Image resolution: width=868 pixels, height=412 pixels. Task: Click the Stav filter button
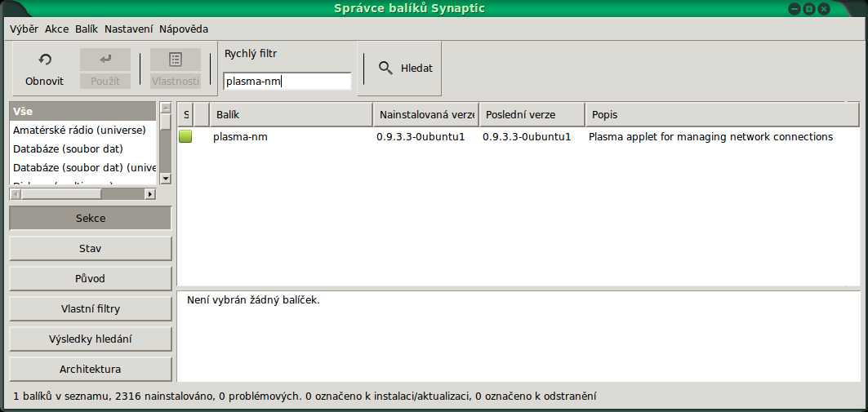(x=91, y=248)
